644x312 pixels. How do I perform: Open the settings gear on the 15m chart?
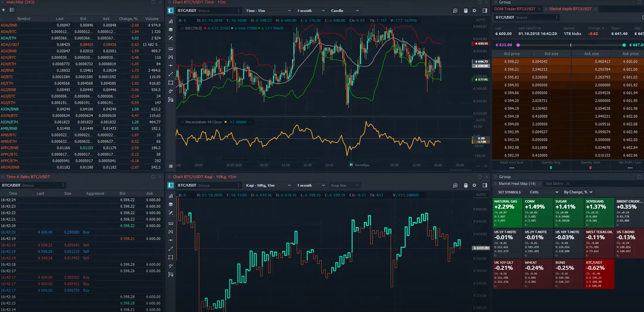coord(474,11)
